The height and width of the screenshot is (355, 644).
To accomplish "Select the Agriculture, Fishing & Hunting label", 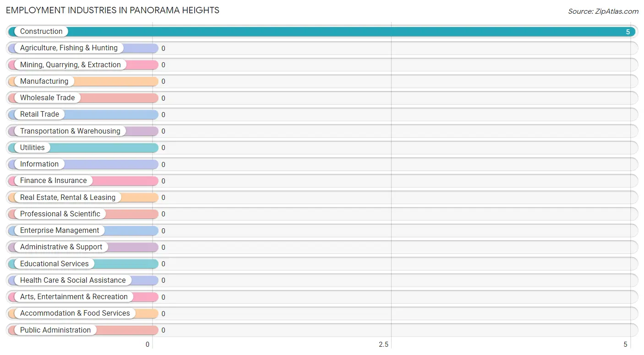I will tap(69, 48).
